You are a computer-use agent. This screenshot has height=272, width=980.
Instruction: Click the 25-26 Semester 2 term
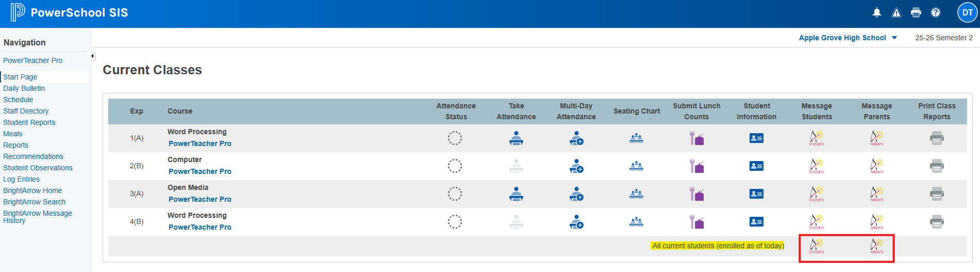click(x=944, y=38)
